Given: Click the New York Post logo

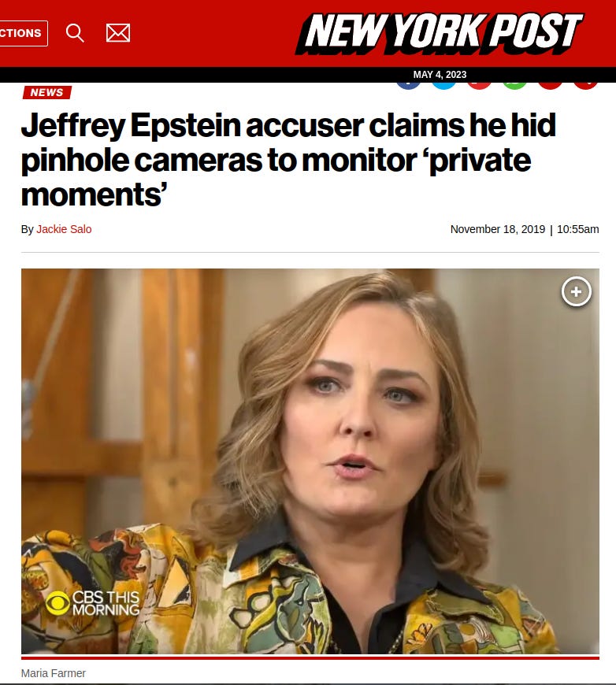Looking at the screenshot, I should pos(440,33).
